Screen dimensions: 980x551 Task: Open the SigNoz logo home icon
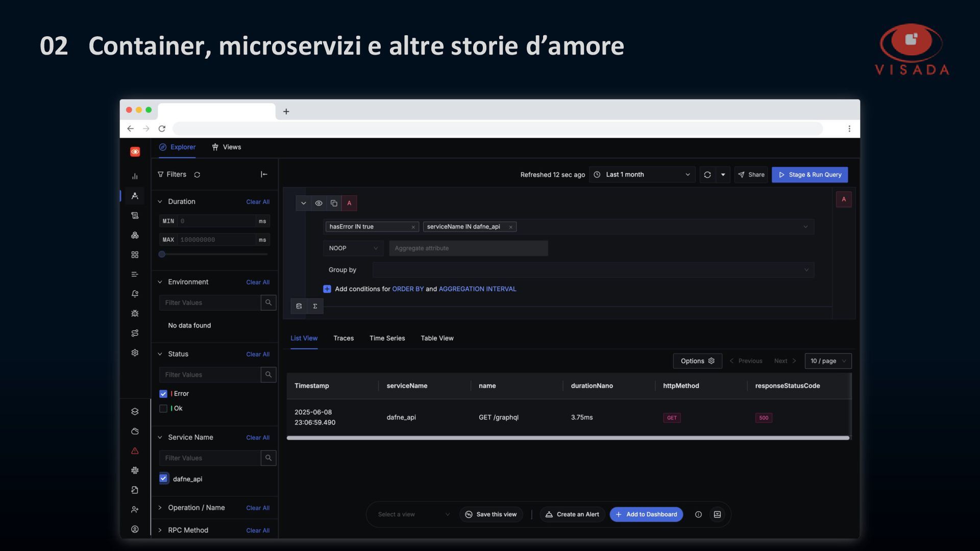135,152
